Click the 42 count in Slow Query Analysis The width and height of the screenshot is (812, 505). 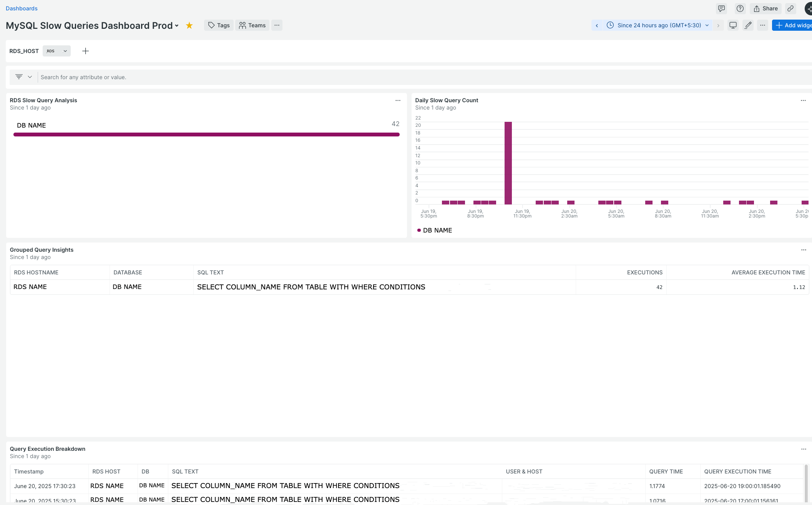pos(395,124)
